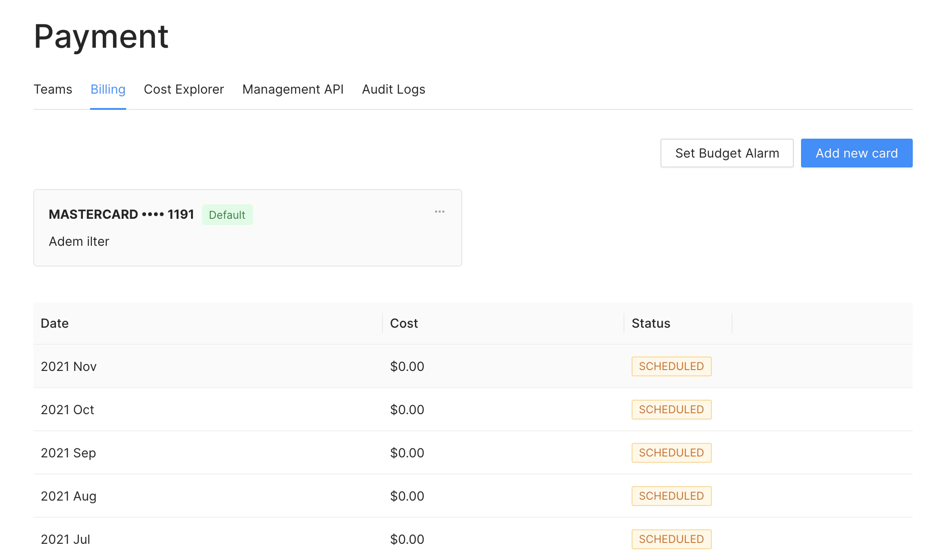Click the Date column header
The image size is (947, 560).
[x=55, y=323]
